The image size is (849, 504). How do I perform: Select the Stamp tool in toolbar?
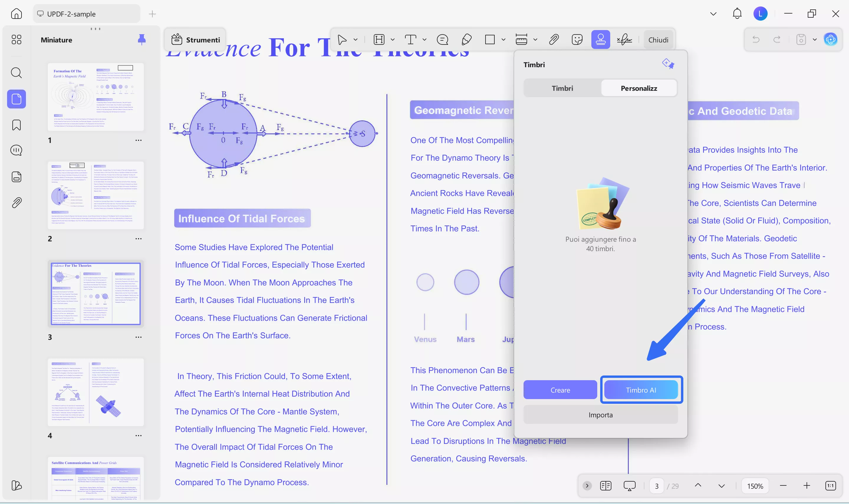600,40
